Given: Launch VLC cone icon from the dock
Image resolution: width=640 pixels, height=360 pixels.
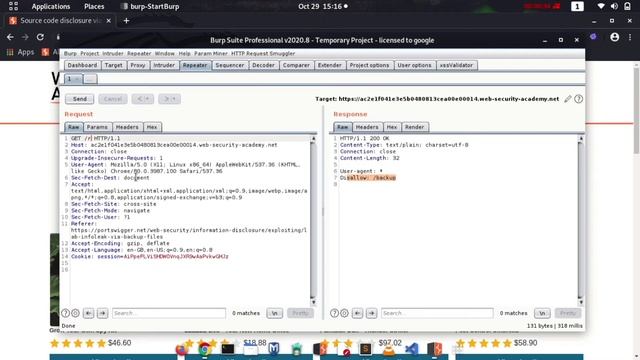Looking at the screenshot, I should (389, 349).
